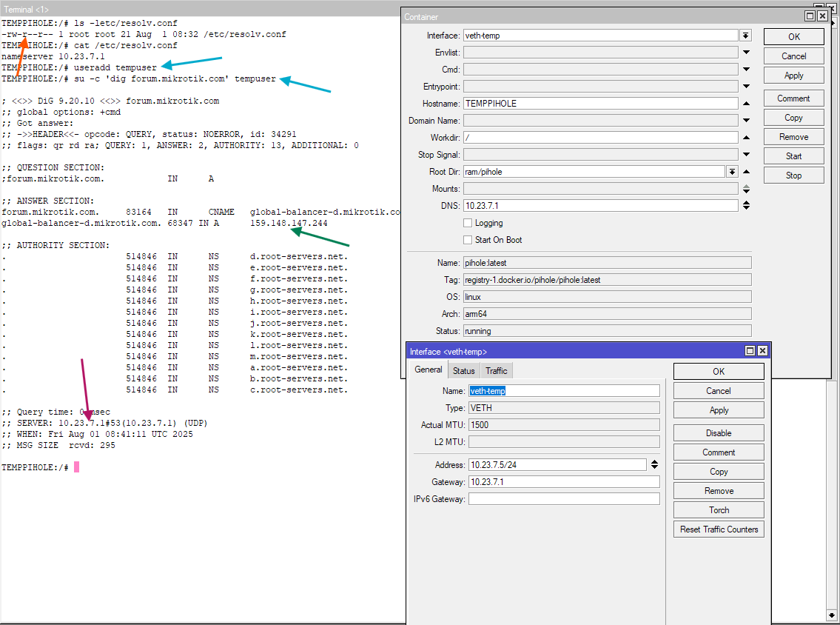Expand the Entrypoint field arrow
The height and width of the screenshot is (625, 840).
(746, 87)
